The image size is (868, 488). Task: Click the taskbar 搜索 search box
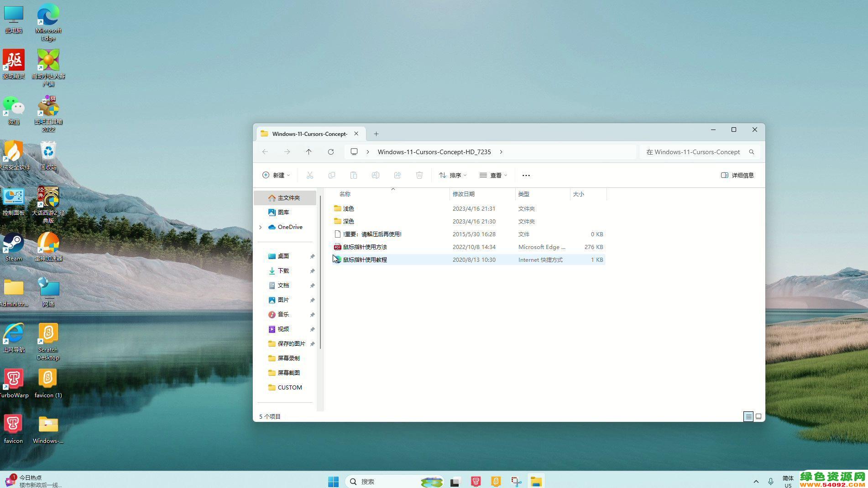point(395,481)
